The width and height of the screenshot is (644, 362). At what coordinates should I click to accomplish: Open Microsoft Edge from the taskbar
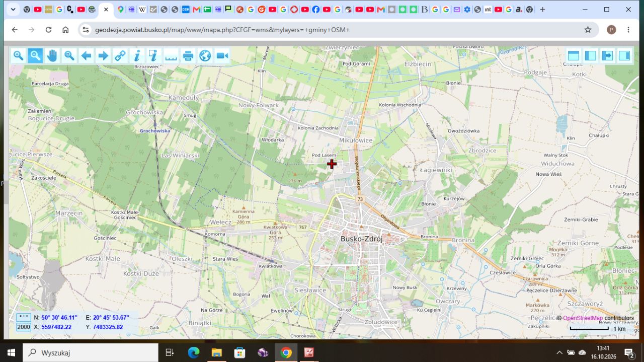[x=194, y=352]
